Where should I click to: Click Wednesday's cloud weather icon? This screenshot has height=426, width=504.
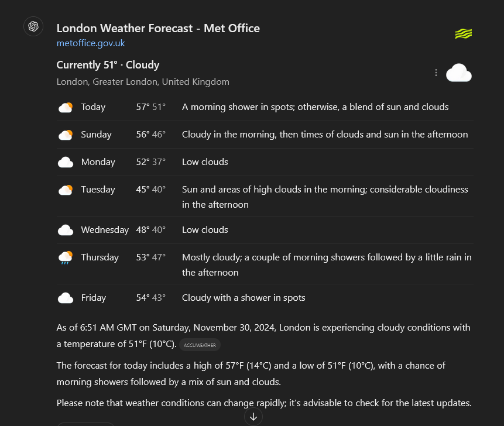click(66, 230)
